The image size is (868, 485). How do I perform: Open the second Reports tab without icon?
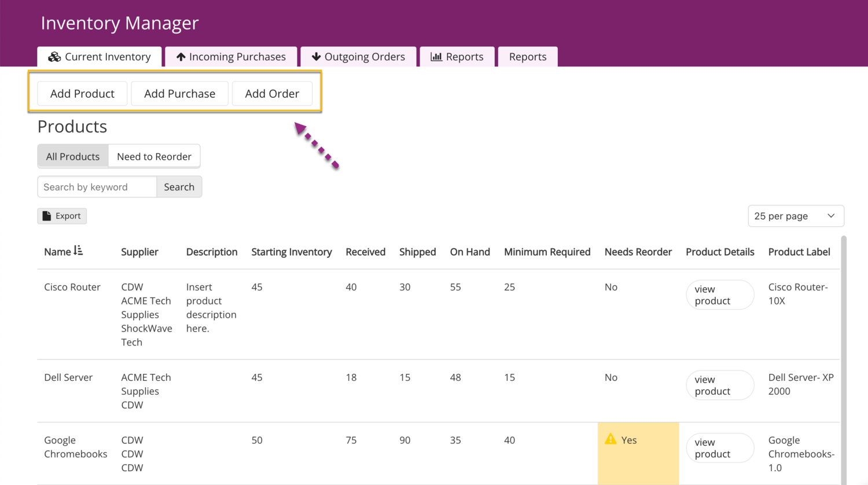point(528,57)
